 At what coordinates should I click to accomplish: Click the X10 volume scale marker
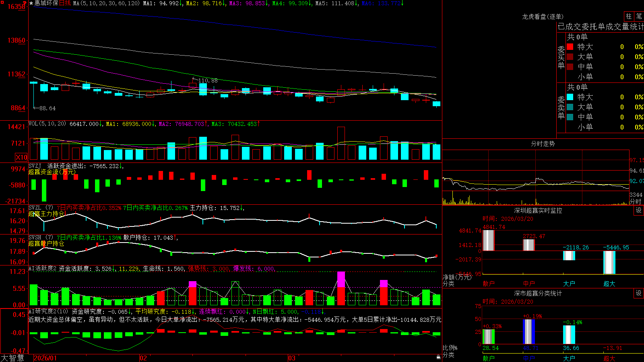[x=21, y=157]
